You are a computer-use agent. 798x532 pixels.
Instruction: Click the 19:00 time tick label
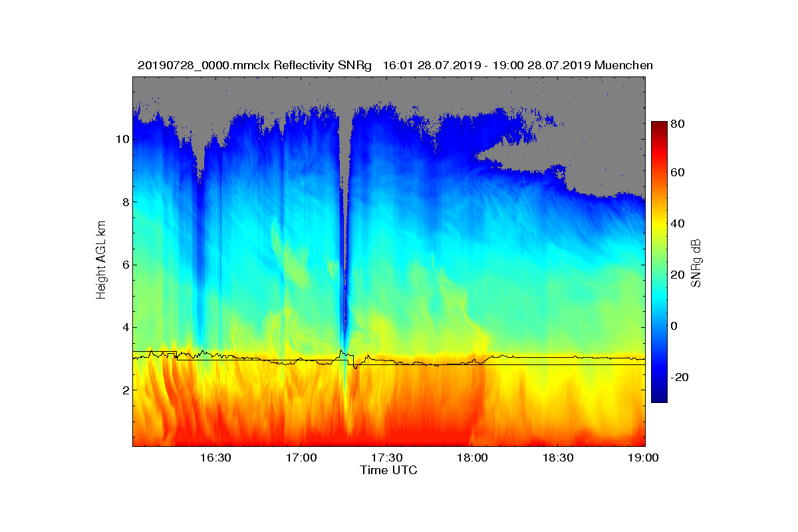[643, 458]
